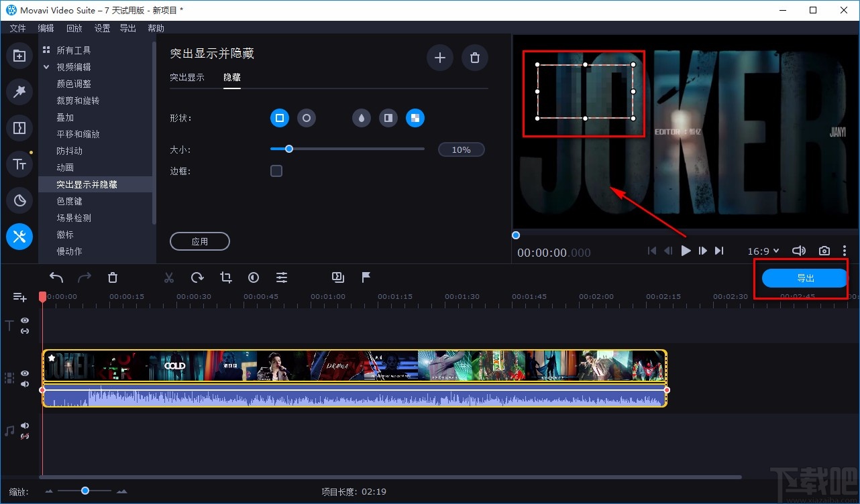Open the 16:9 aspect ratio dropdown
The width and height of the screenshot is (860, 504).
tap(763, 251)
